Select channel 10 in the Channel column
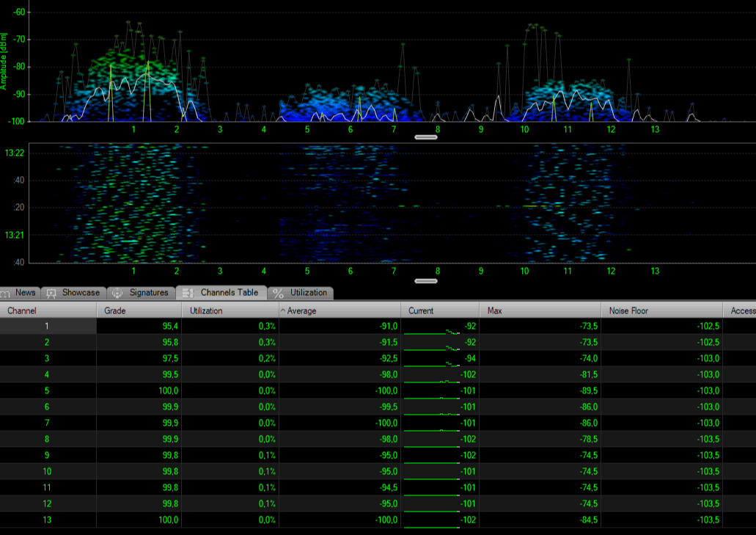 [48, 472]
